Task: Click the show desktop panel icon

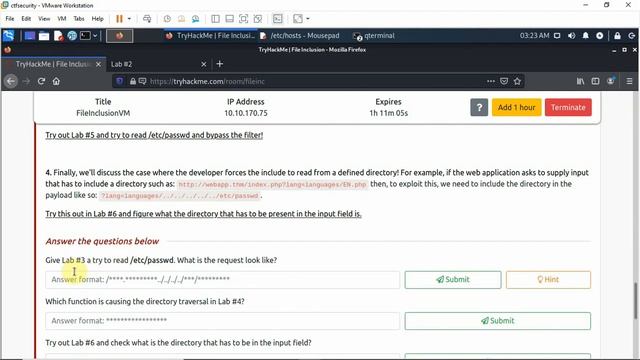Action: 30,36
